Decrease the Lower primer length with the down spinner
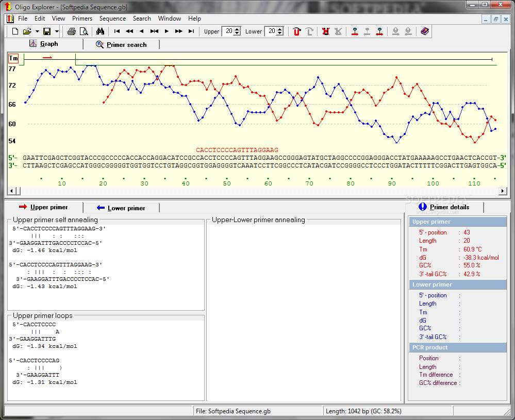The image size is (515, 420). click(x=280, y=33)
